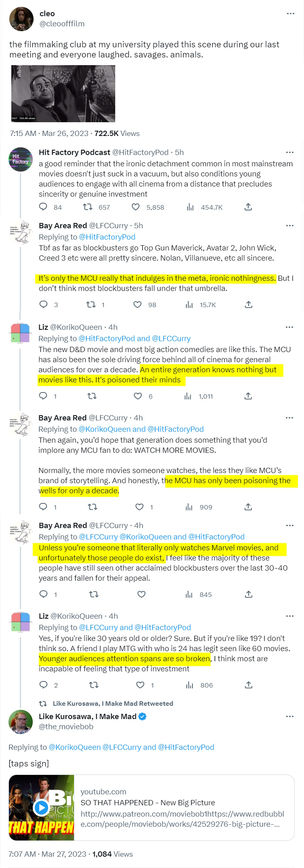Open Like Kurosawa, I Make Mad profile name

tap(87, 716)
